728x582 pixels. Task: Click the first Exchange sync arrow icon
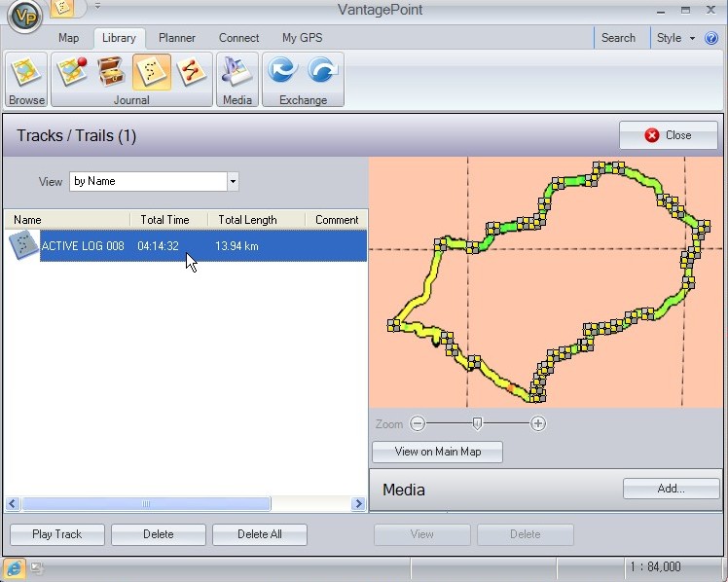(x=282, y=70)
